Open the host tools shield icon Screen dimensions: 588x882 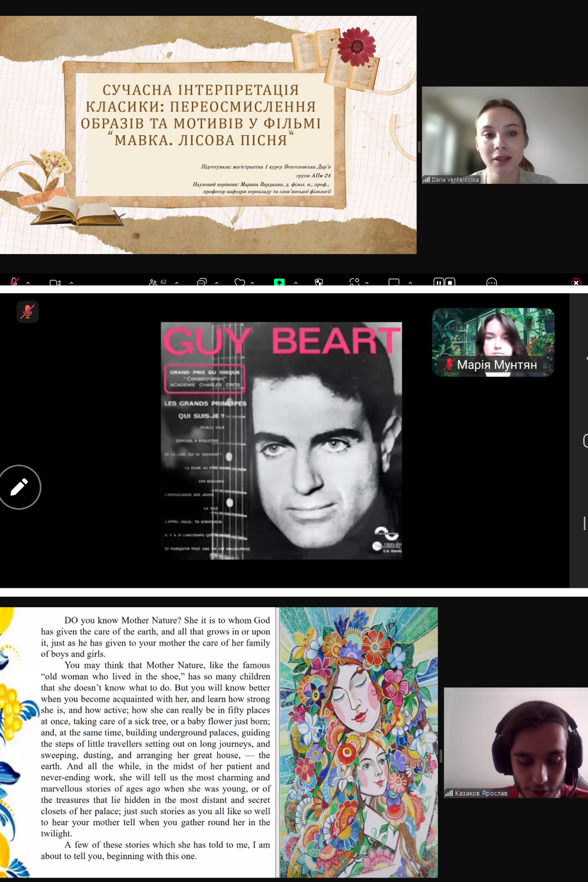point(319,282)
